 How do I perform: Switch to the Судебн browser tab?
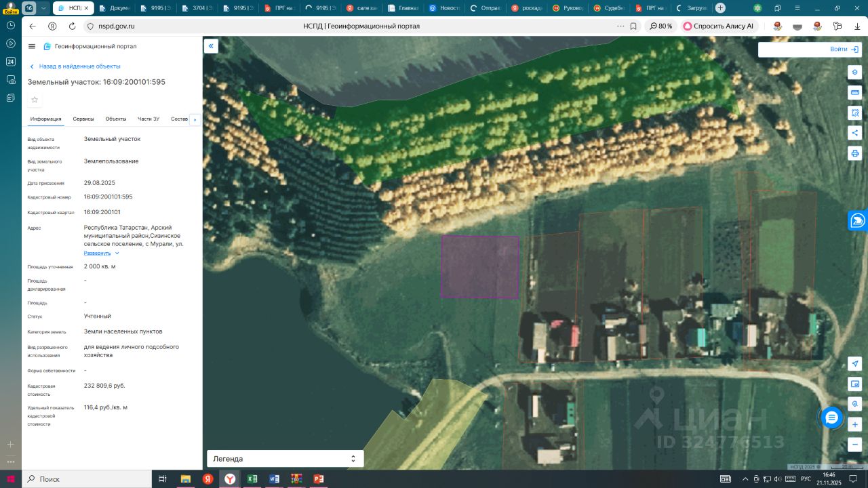(609, 8)
